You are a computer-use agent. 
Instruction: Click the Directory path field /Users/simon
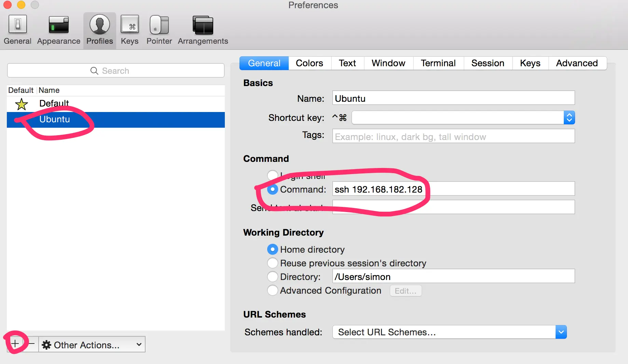pos(453,277)
